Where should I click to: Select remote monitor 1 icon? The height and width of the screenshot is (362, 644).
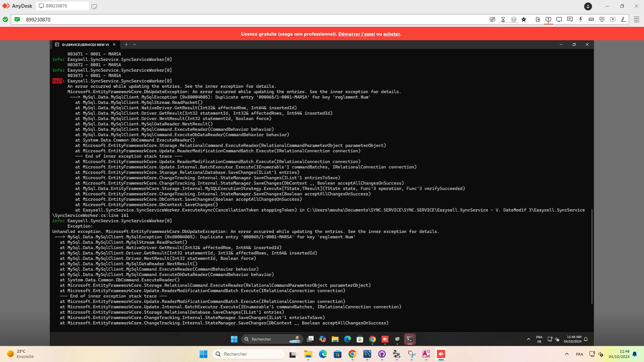[548, 19]
